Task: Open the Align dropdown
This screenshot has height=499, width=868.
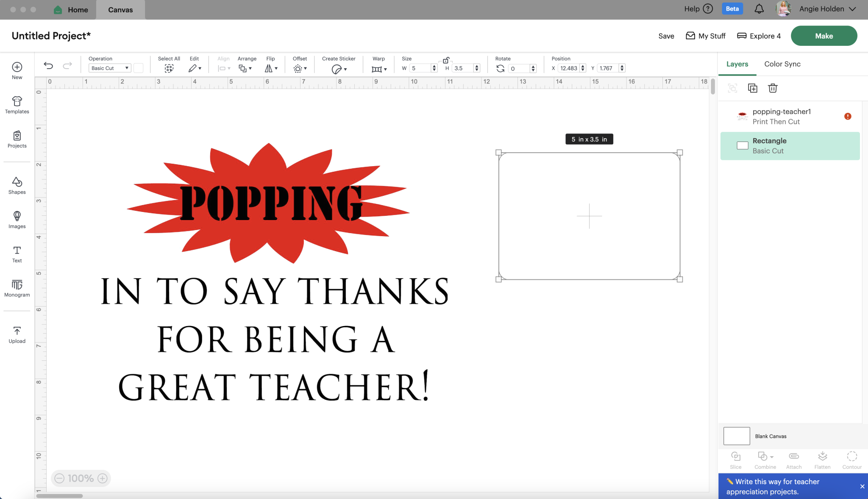Action: click(224, 68)
